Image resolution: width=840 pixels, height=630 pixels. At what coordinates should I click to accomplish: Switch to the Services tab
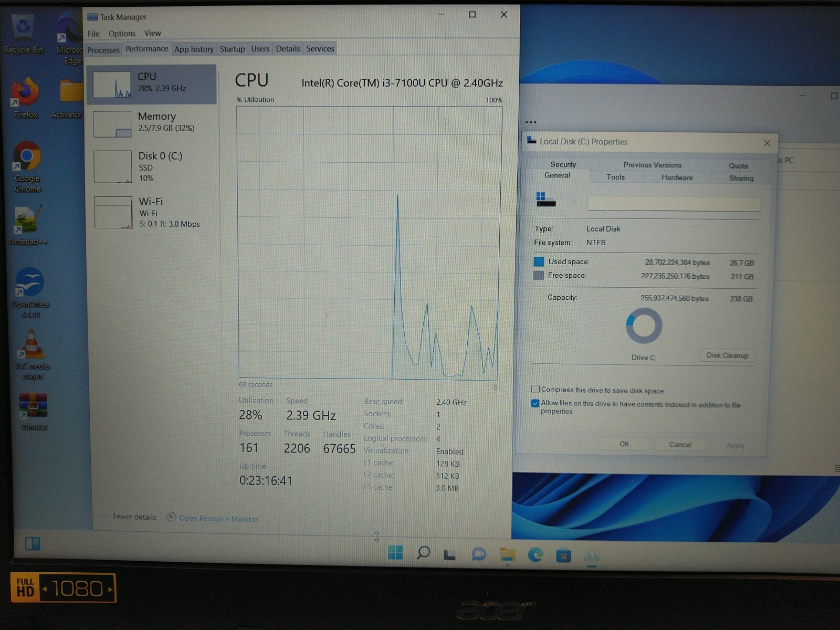click(x=320, y=49)
